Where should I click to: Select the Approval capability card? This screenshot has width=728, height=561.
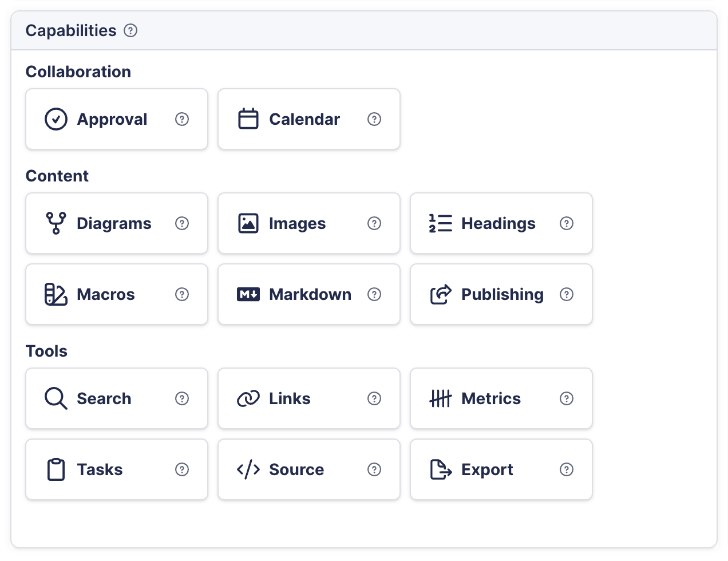coord(117,119)
